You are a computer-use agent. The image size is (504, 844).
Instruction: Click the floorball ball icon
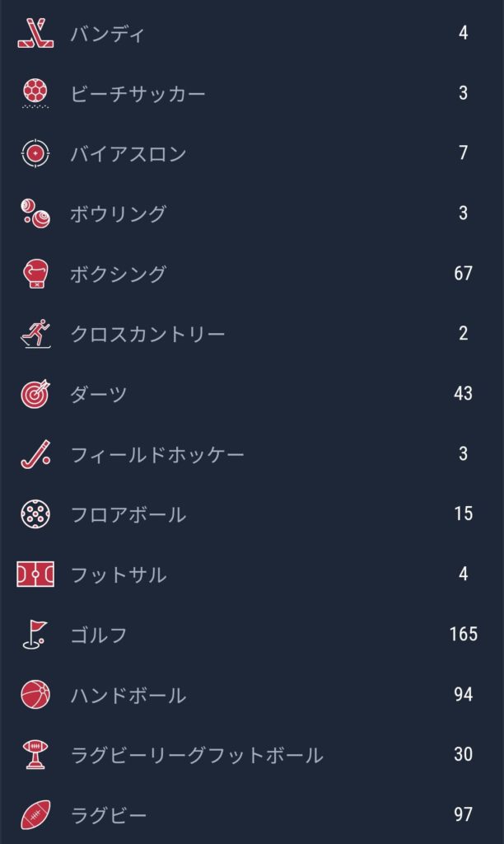coord(35,514)
